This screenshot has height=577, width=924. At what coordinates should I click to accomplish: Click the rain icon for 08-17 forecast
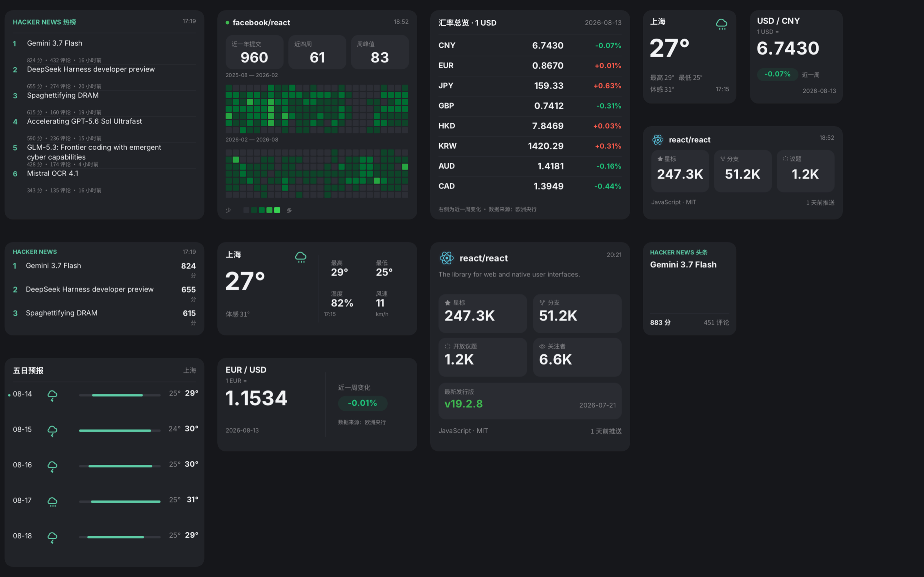[52, 502]
